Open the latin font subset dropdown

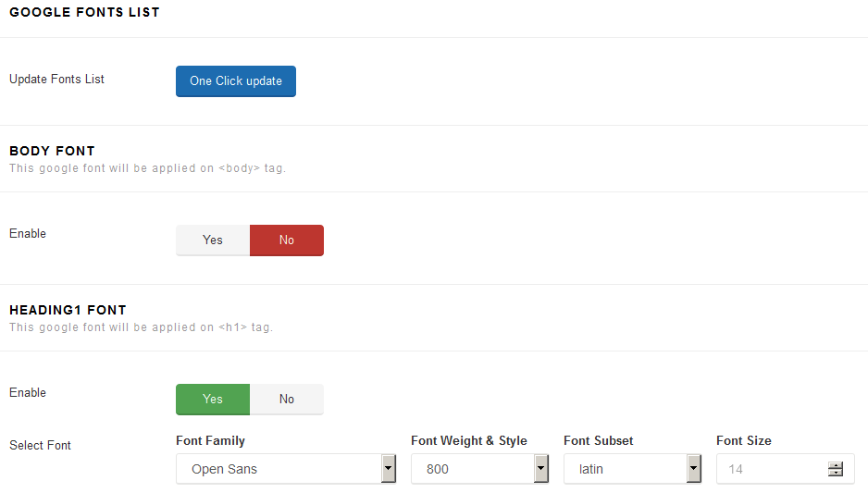click(x=632, y=469)
